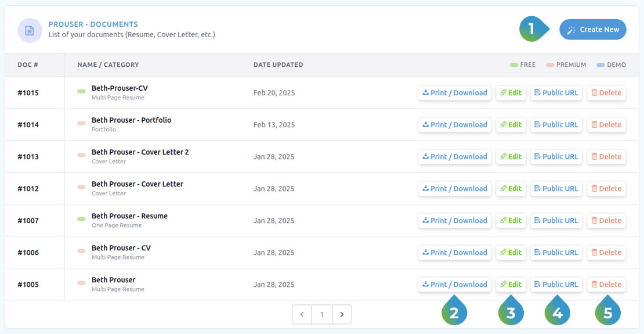Edit the Beth Prouser - Portfolio document
Screen dimensions: 644x334
[511, 125]
